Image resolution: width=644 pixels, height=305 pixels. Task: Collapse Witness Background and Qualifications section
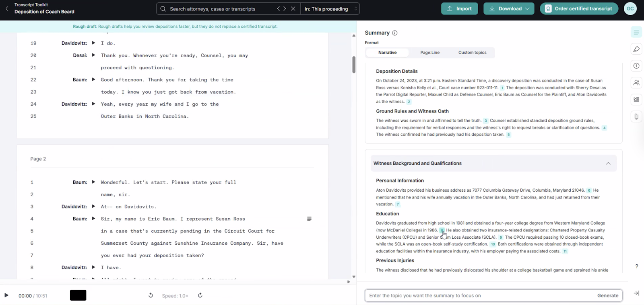tap(608, 164)
